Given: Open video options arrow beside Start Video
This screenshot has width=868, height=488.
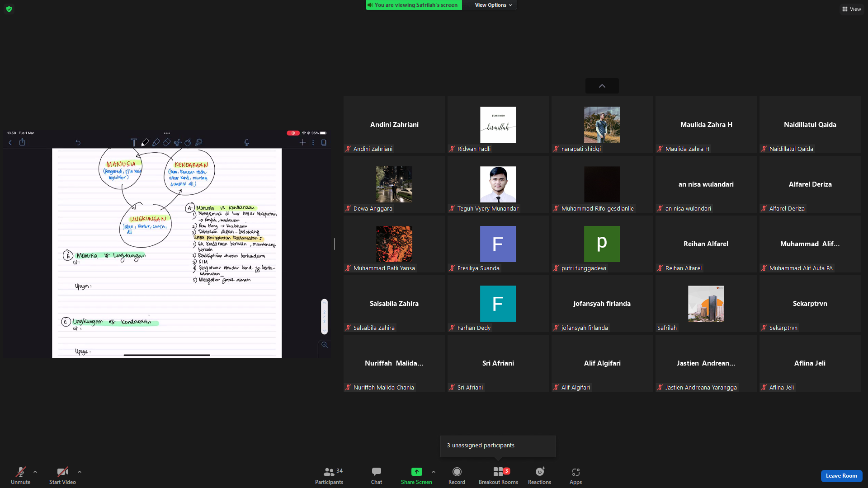Looking at the screenshot, I should pos(80,472).
